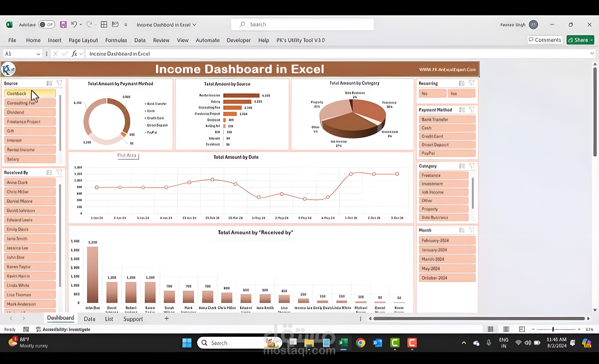599x364 pixels.
Task: Select Page Break Preview icon in status bar
Action: click(522, 329)
